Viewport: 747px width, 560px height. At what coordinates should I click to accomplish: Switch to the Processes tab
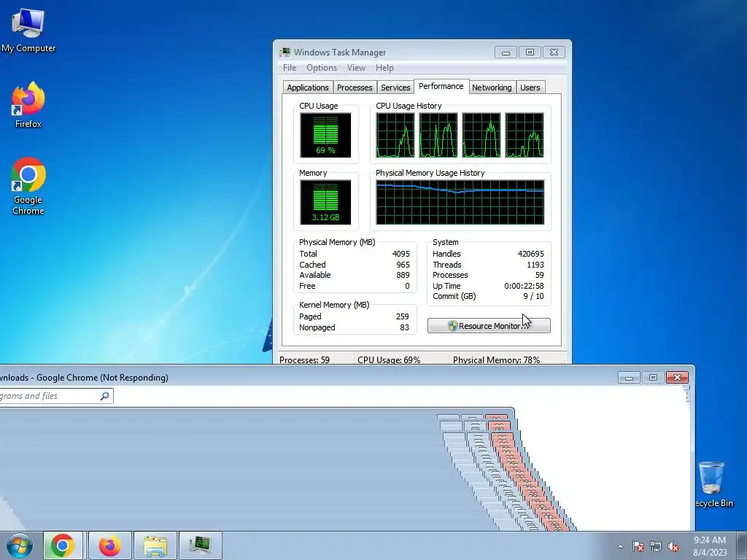355,87
